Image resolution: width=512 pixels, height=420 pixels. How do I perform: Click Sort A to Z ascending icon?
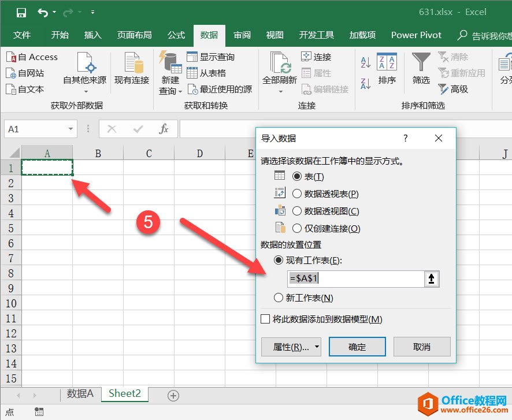[x=365, y=62]
